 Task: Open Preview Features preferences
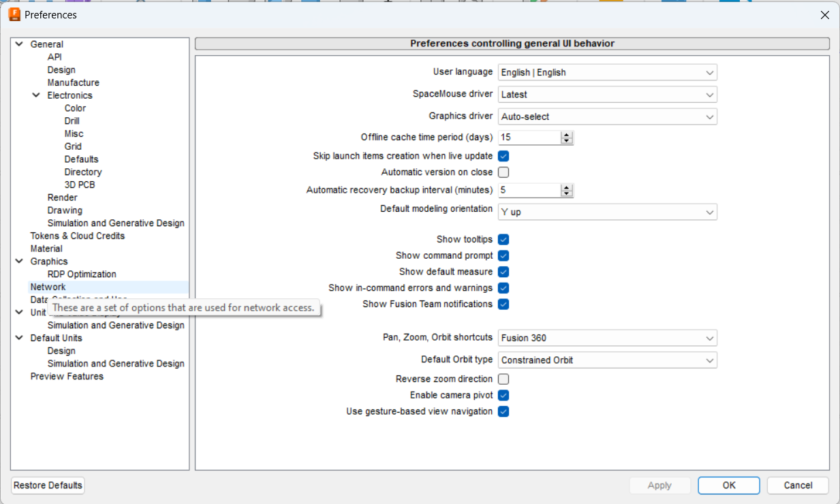coord(67,377)
